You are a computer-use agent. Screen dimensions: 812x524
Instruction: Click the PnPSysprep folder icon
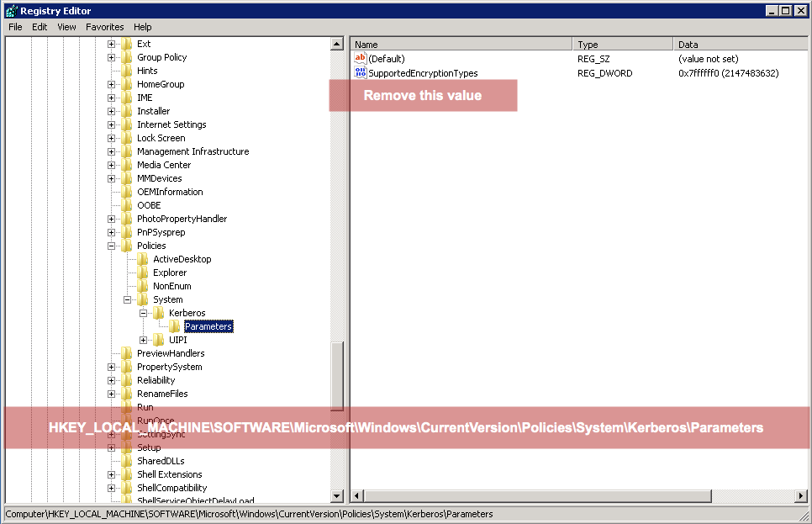pos(127,233)
